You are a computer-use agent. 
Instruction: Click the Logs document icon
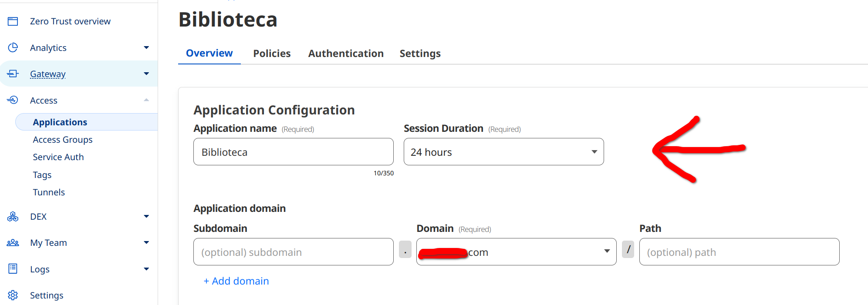click(x=13, y=269)
